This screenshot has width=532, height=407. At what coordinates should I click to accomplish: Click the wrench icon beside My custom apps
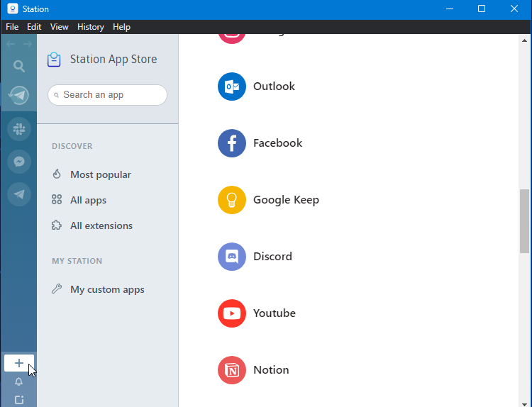[x=57, y=289]
